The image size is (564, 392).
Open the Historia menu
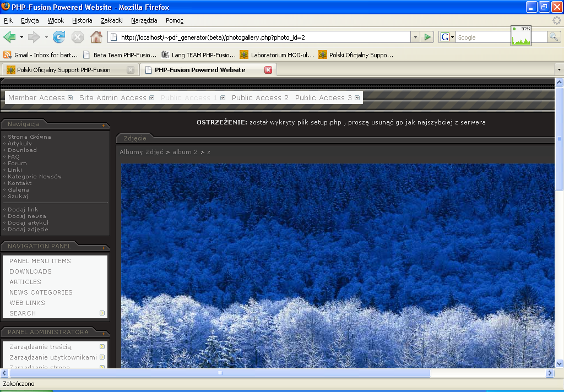pyautogui.click(x=82, y=20)
